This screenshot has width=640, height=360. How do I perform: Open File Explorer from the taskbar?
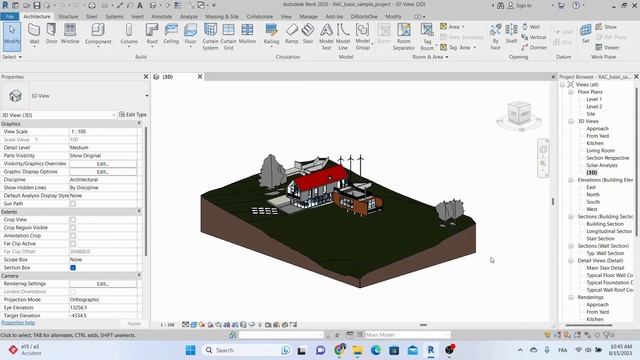[358, 350]
